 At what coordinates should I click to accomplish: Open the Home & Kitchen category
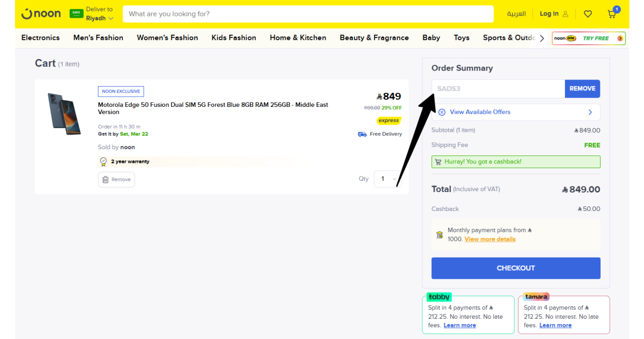(298, 38)
